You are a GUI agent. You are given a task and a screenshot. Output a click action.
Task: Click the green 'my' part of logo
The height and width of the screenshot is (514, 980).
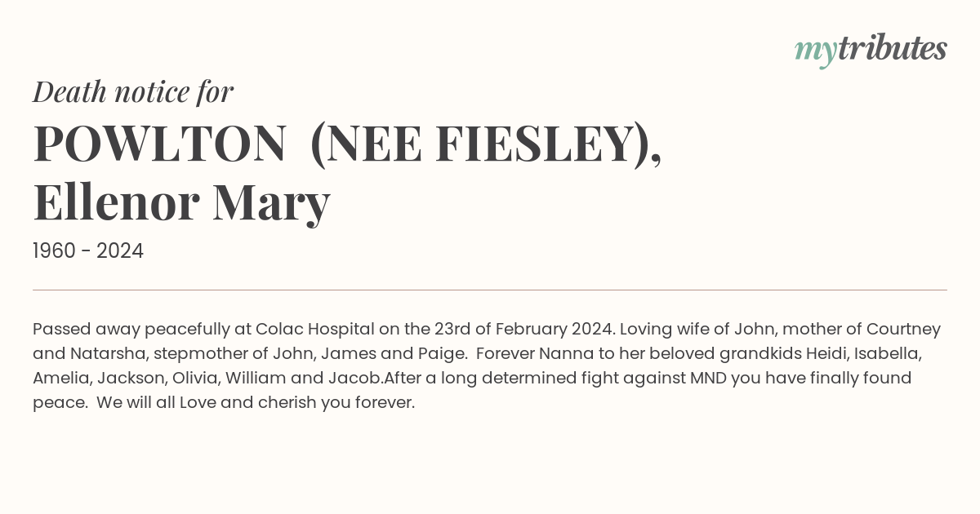click(x=815, y=52)
